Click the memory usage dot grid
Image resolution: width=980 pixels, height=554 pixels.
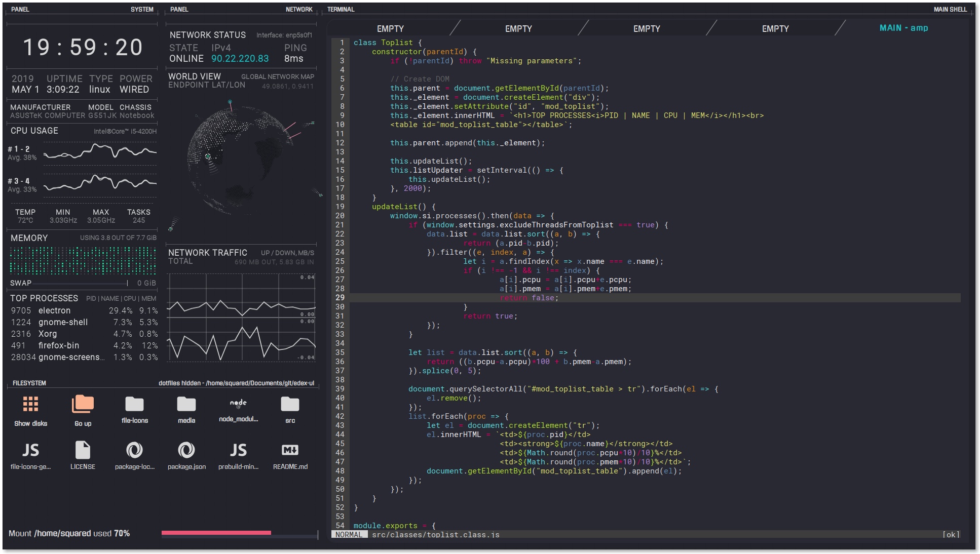[83, 260]
